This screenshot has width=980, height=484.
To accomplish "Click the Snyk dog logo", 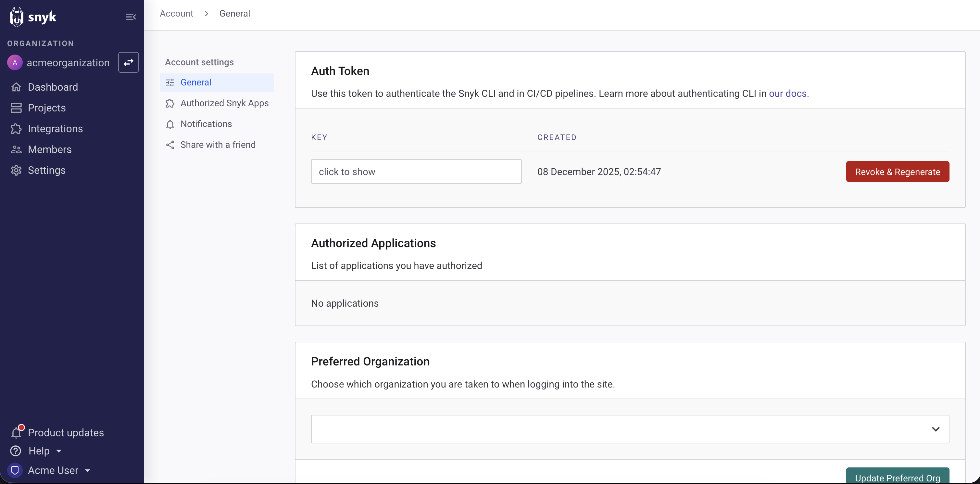I will [17, 17].
